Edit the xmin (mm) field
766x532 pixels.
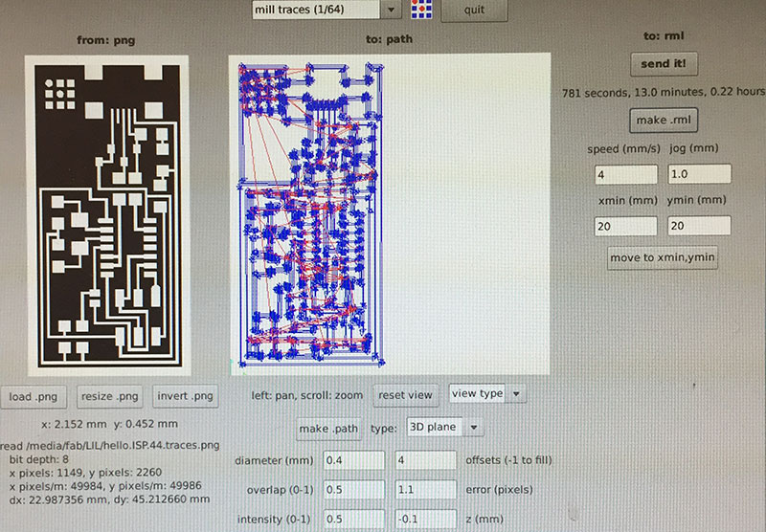tap(626, 227)
